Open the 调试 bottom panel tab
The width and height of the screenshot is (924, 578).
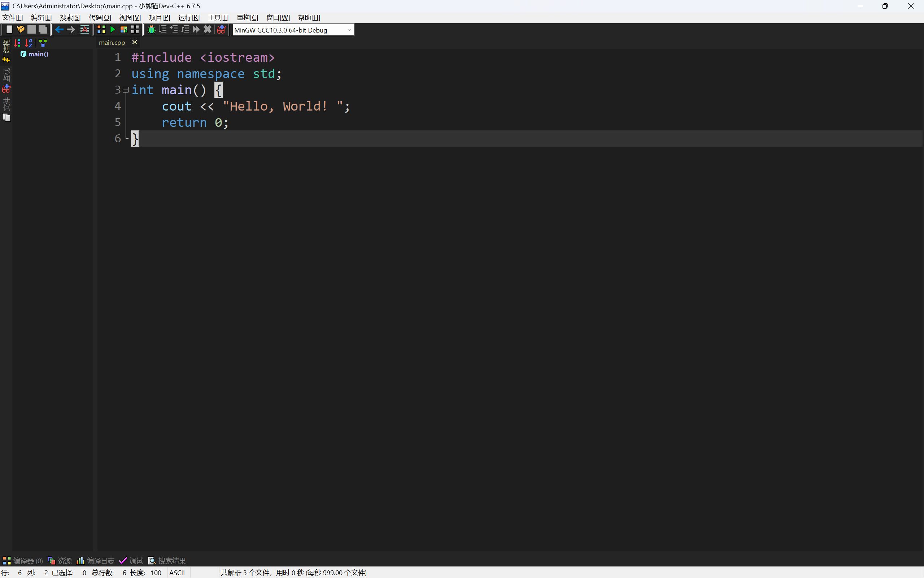(131, 560)
